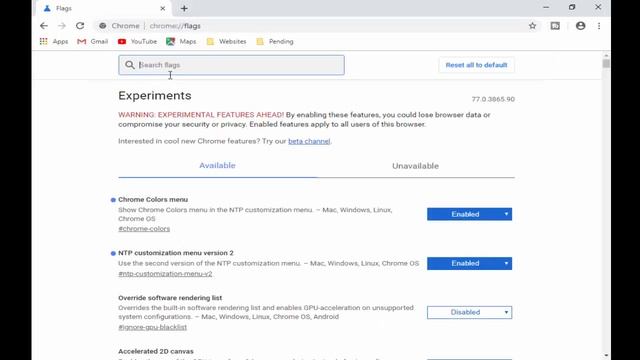
Task: Follow the beta channel link
Action: click(309, 141)
